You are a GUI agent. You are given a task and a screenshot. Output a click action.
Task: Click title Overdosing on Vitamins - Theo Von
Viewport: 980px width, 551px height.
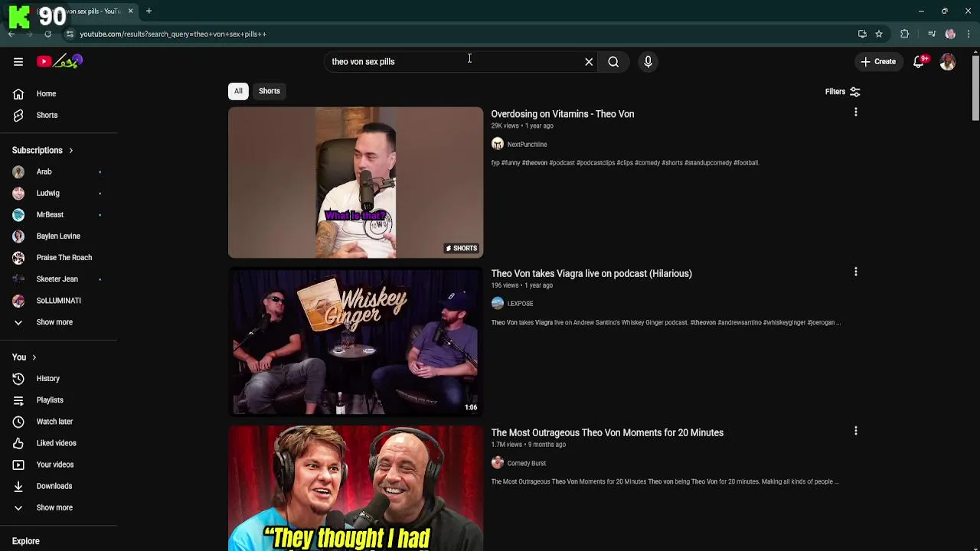click(x=563, y=114)
